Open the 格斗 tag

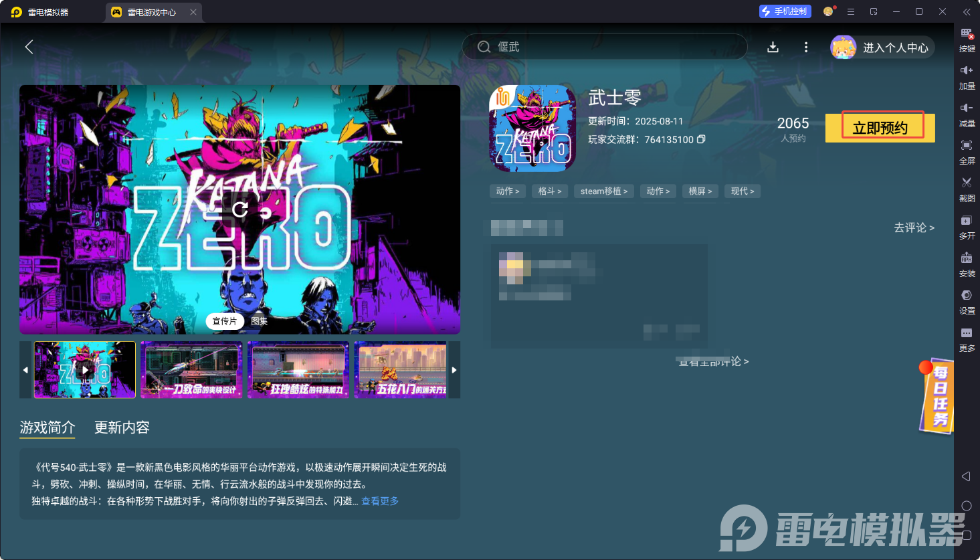[x=550, y=191]
